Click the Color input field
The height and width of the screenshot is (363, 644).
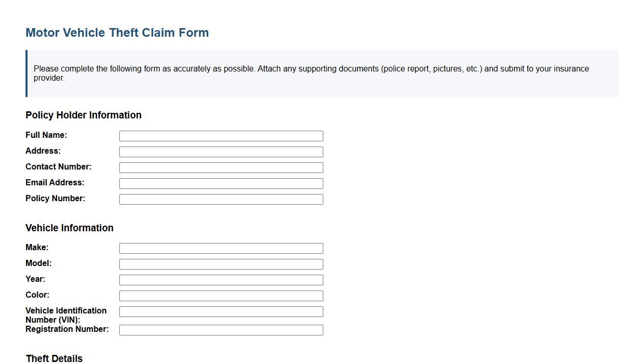click(x=221, y=295)
